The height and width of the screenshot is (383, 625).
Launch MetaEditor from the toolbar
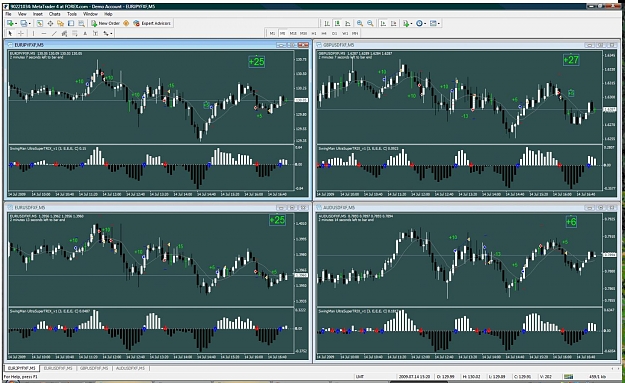click(x=126, y=23)
